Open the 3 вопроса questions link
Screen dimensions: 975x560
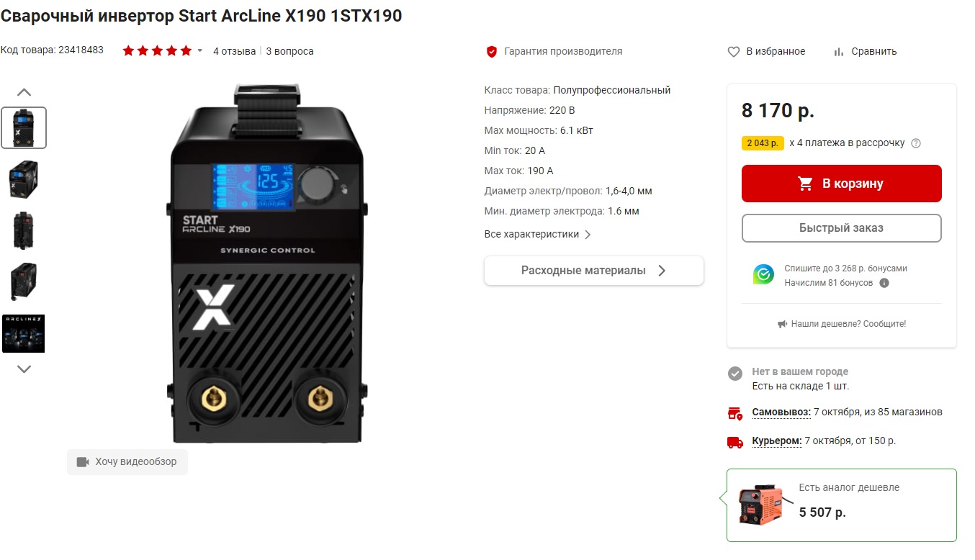tap(289, 52)
